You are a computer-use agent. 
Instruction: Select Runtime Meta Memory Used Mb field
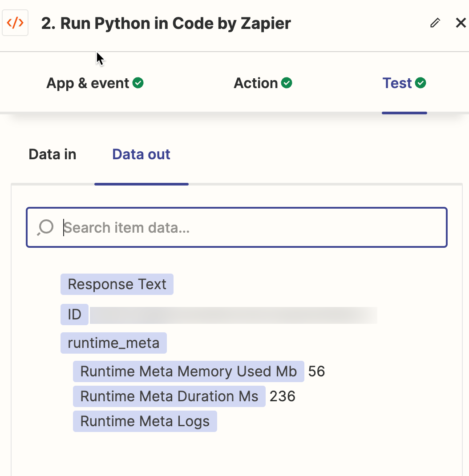coord(188,371)
